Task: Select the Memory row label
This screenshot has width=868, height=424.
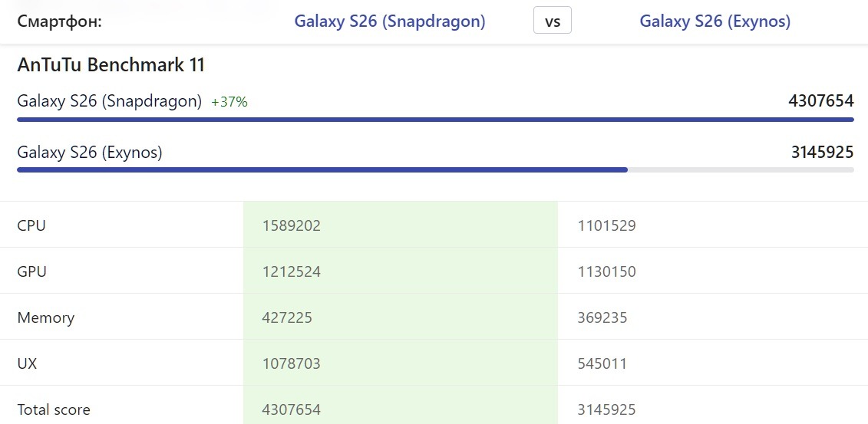Action: 46,318
